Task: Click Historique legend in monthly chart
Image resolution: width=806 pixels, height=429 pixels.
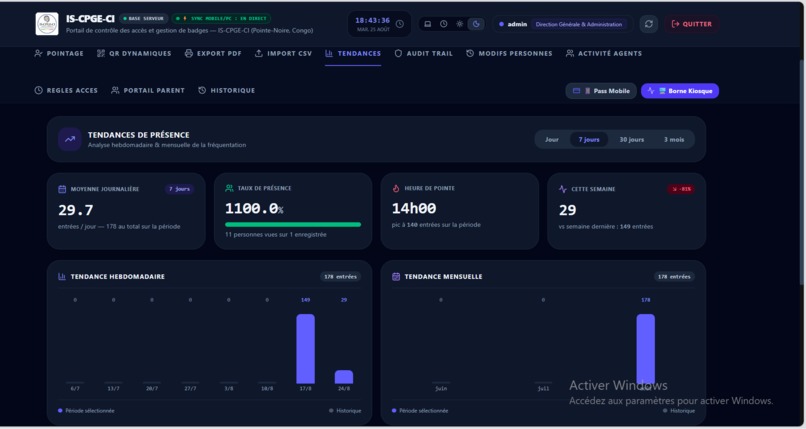Action: point(679,411)
